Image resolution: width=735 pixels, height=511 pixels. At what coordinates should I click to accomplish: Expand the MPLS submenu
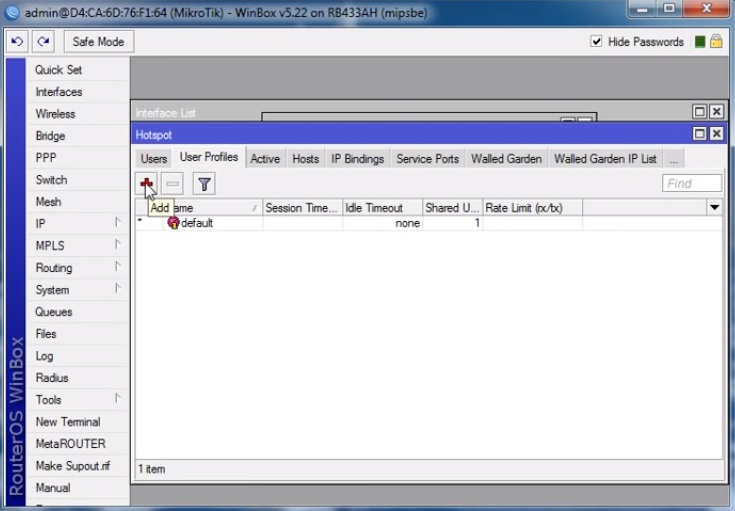(118, 245)
